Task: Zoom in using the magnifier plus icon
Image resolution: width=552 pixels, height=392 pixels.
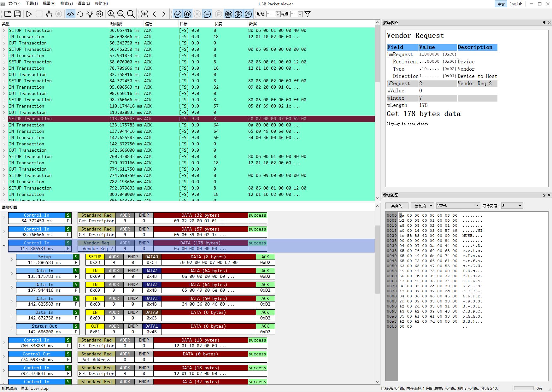Action: point(111,14)
